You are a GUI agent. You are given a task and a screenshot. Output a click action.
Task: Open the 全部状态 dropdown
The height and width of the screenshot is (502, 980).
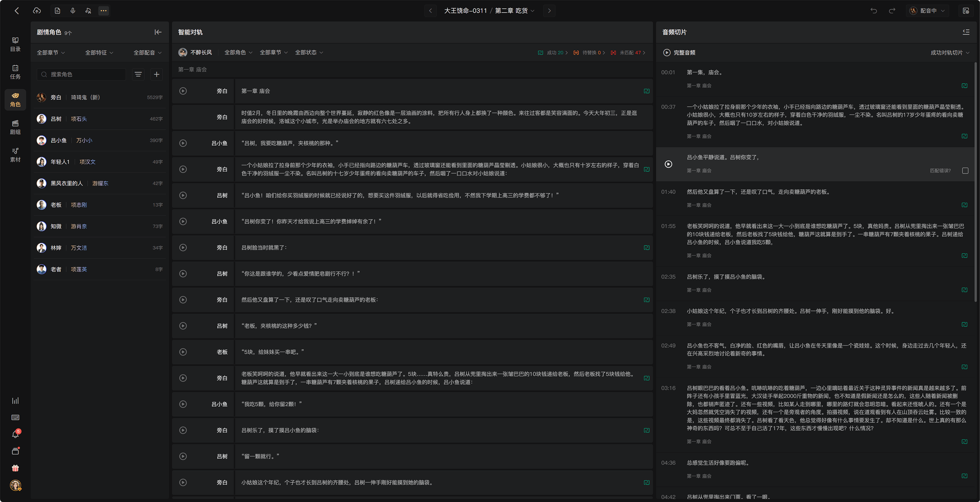[x=309, y=52]
